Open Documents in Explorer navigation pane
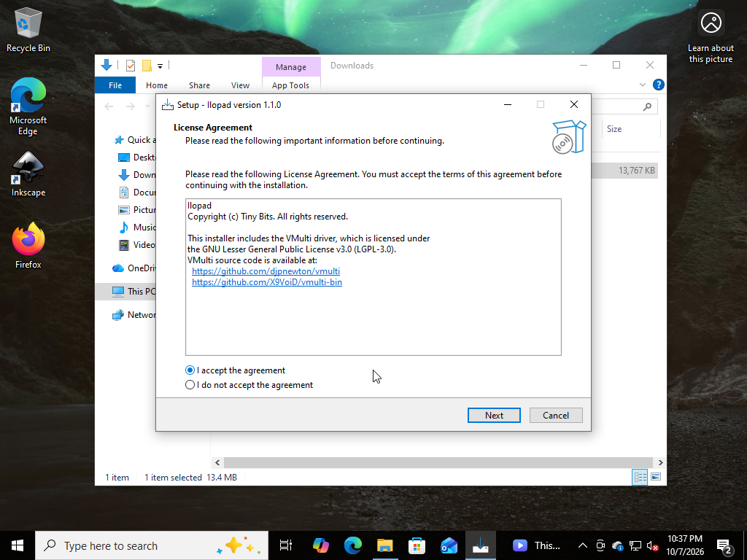 pyautogui.click(x=136, y=192)
